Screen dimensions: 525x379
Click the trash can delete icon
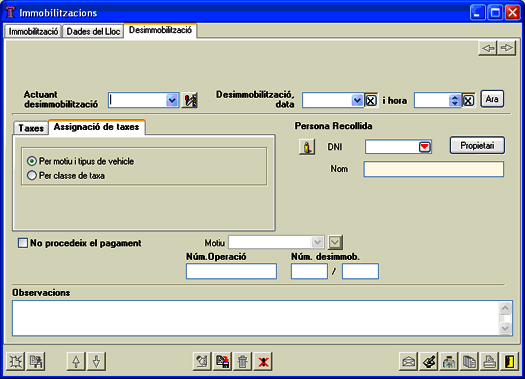[x=243, y=362]
